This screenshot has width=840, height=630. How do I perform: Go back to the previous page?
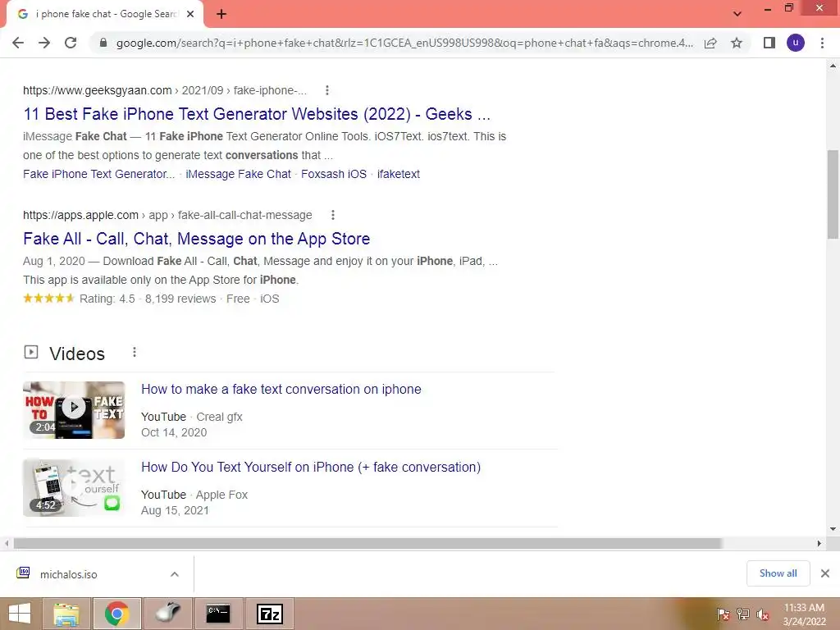[18, 43]
